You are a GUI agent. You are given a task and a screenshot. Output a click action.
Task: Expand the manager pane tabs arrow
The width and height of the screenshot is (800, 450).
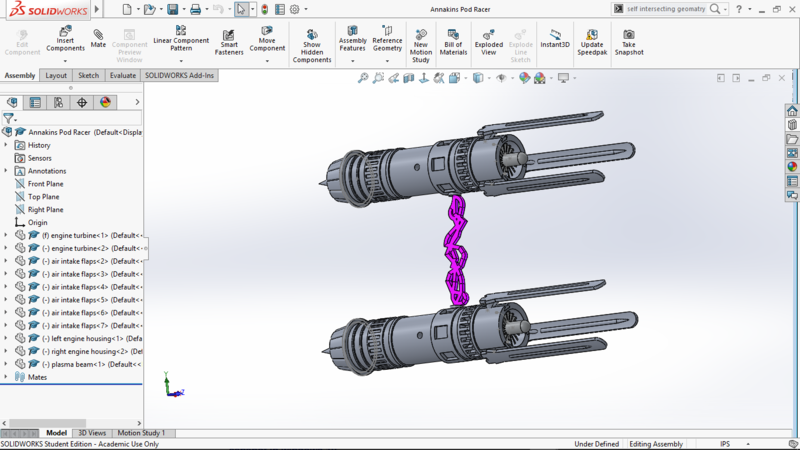click(x=137, y=102)
